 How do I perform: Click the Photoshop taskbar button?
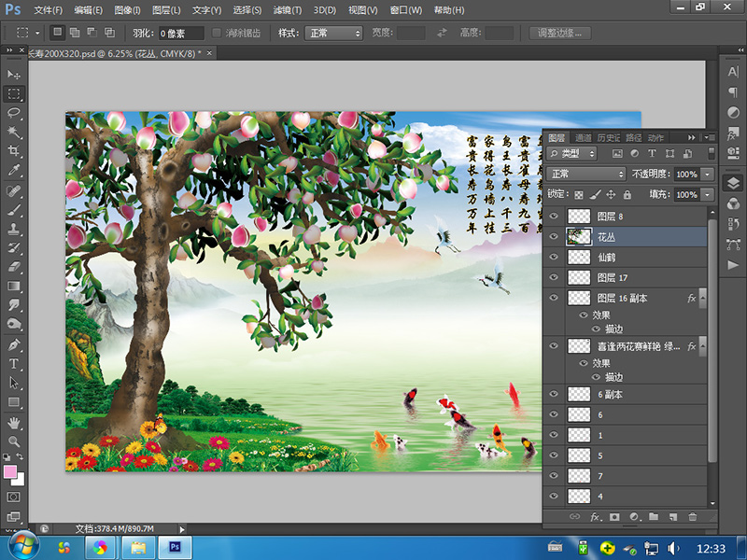[175, 548]
